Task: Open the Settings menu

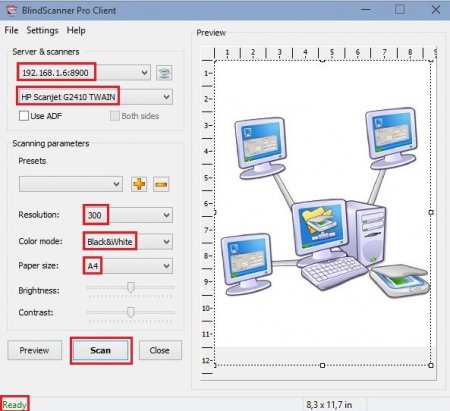Action: pos(42,30)
